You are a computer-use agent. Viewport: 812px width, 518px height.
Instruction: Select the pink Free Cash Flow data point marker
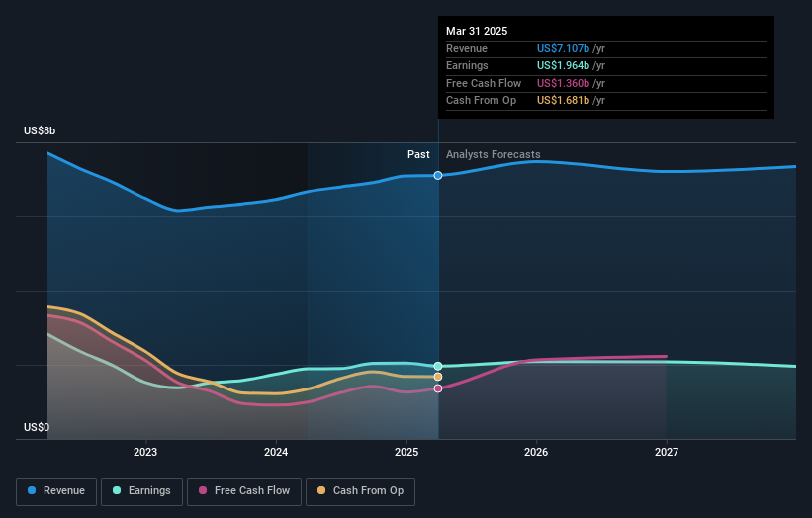click(438, 388)
